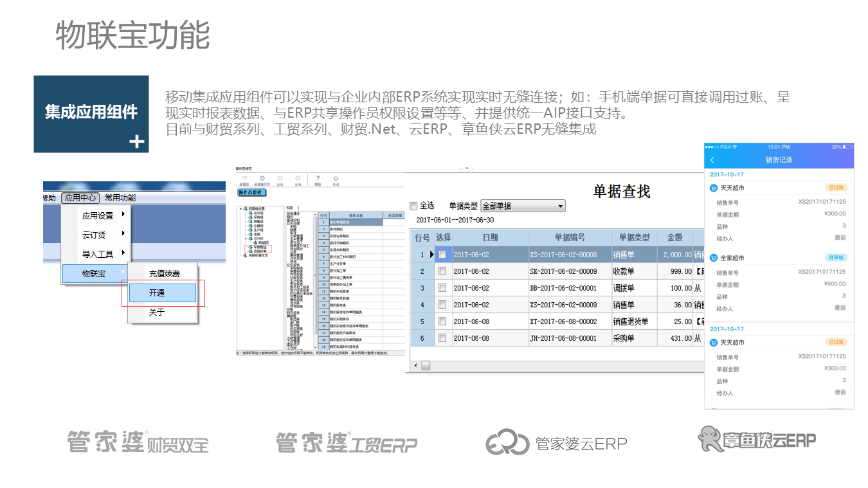Tick the checkbox in row 2 收款单

click(442, 271)
